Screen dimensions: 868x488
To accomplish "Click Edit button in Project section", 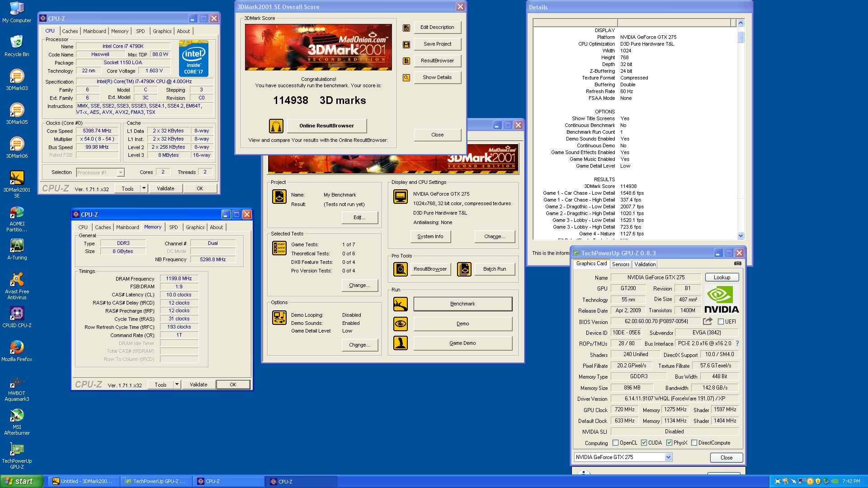I will 359,217.
